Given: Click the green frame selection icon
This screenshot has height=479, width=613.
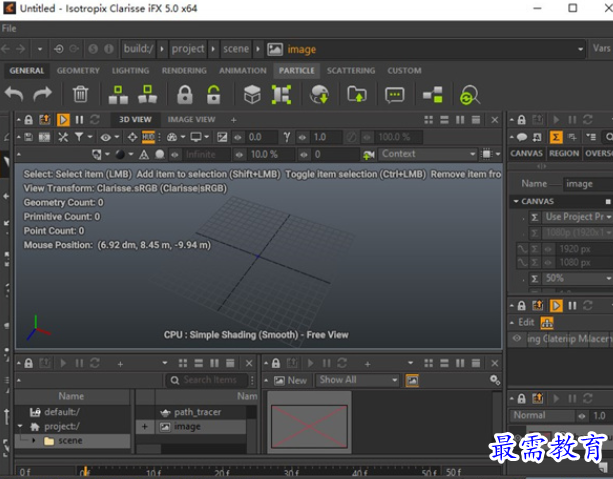Looking at the screenshot, I should (x=281, y=94).
